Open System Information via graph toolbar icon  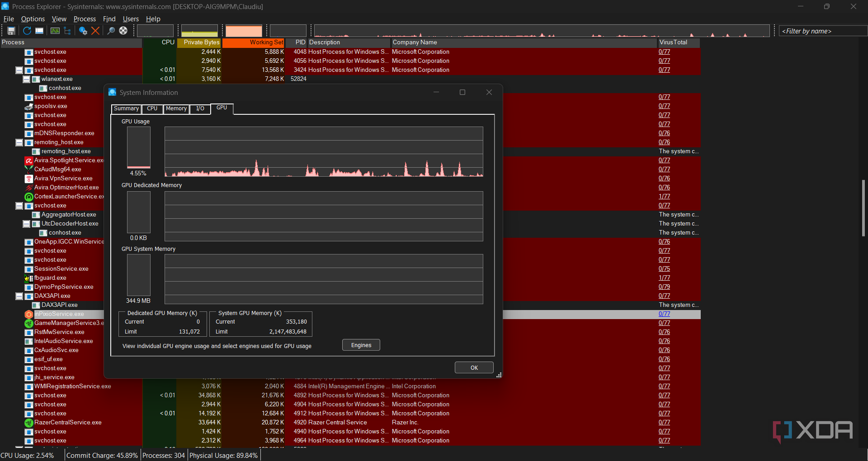55,31
